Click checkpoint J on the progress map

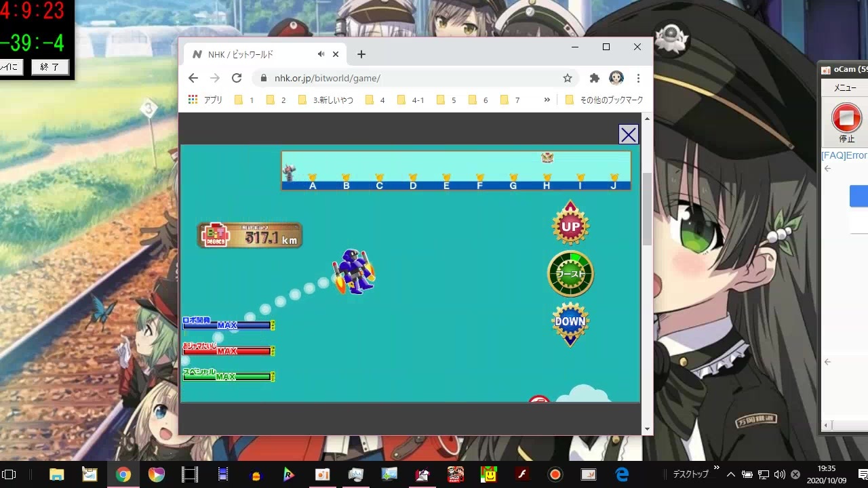[614, 182]
